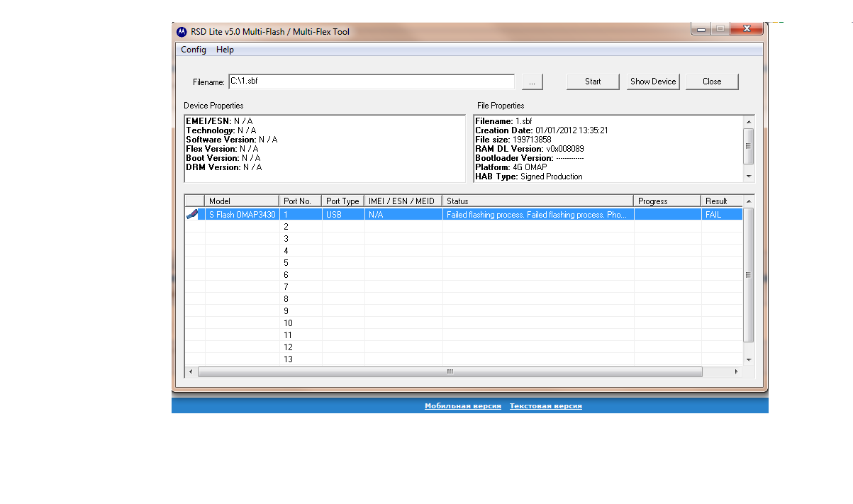The image size is (853, 504).
Task: Click the horizontal scrollbar right arrow
Action: click(737, 371)
